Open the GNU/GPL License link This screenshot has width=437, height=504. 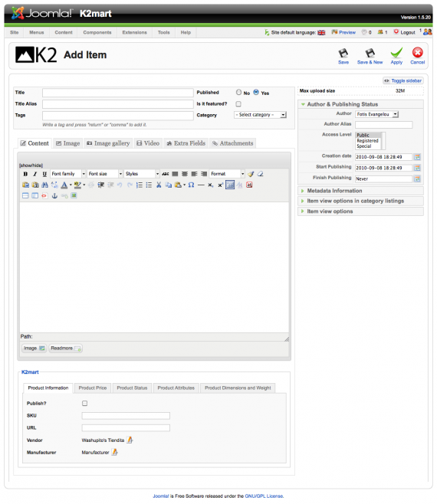[x=264, y=496]
